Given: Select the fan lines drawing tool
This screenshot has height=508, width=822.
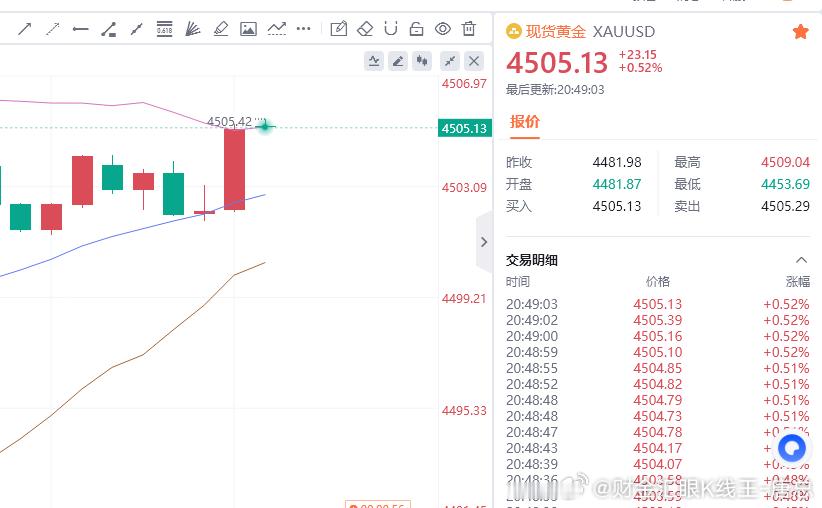Looking at the screenshot, I should tap(193, 29).
